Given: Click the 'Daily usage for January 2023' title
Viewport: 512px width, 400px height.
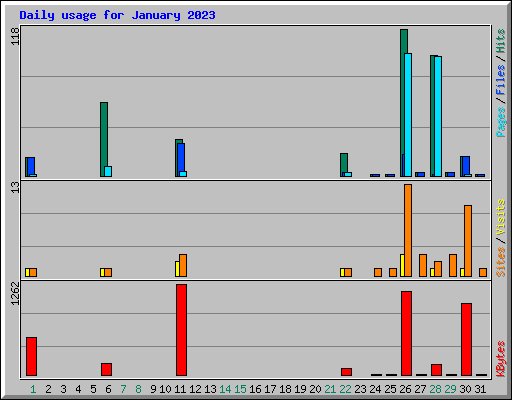Looking at the screenshot, I should [x=117, y=15].
